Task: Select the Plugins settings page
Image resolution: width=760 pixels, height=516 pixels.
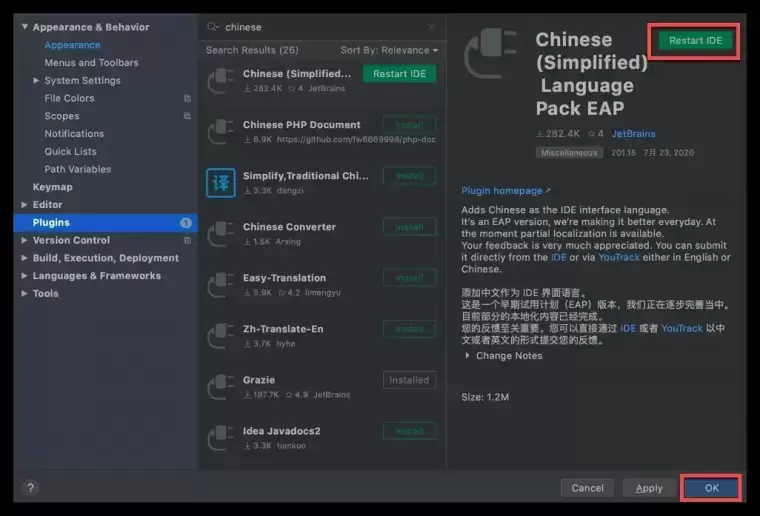Action: [x=106, y=222]
